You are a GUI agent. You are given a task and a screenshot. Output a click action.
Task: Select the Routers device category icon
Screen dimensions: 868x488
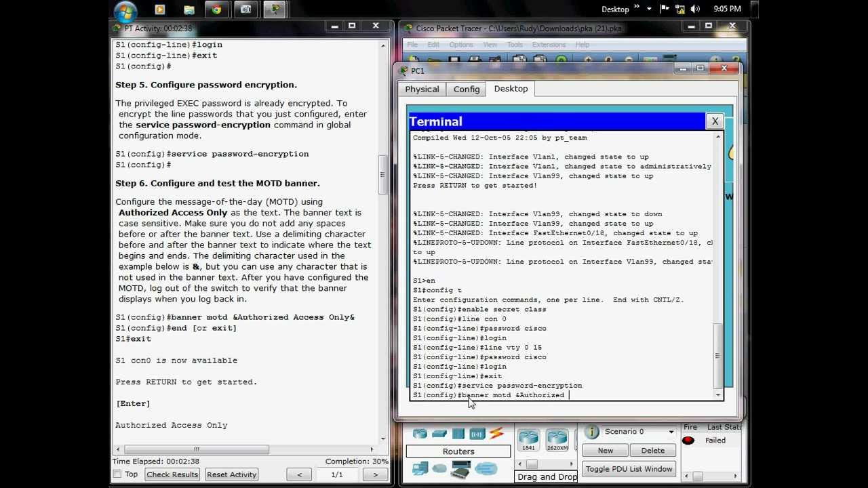(x=420, y=434)
